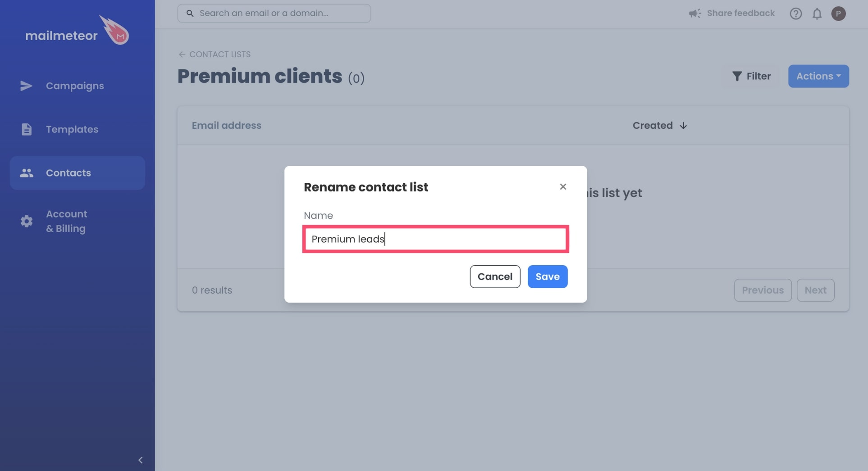Open the help question mark icon
The width and height of the screenshot is (868, 471).
(795, 14)
